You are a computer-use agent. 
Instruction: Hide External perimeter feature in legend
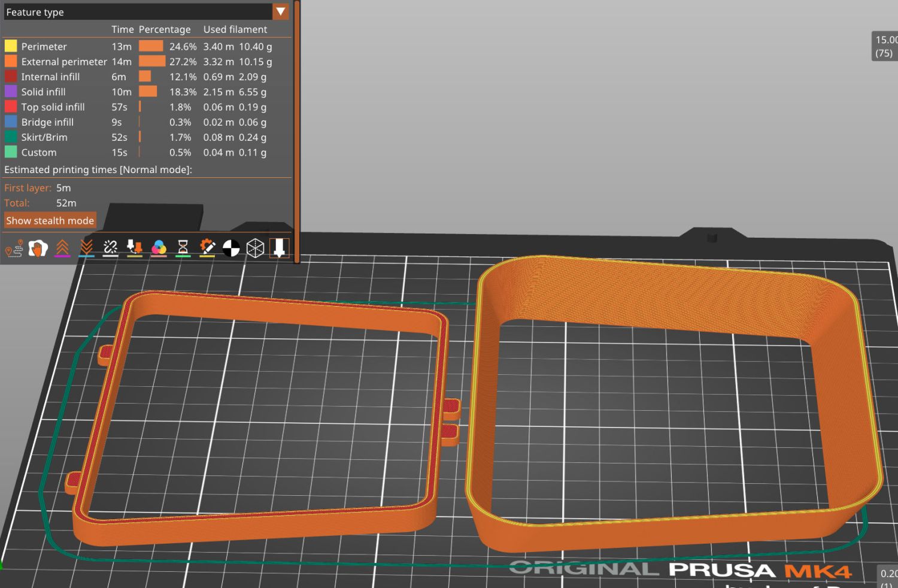[63, 62]
